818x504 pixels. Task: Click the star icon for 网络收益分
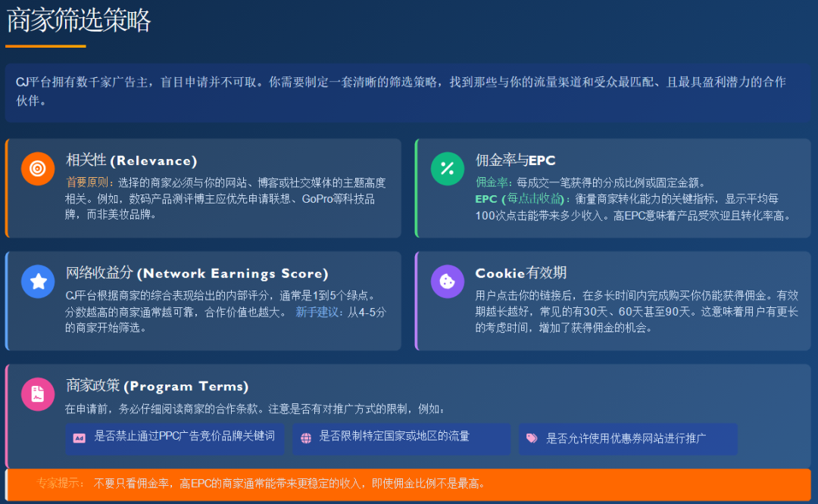point(38,281)
